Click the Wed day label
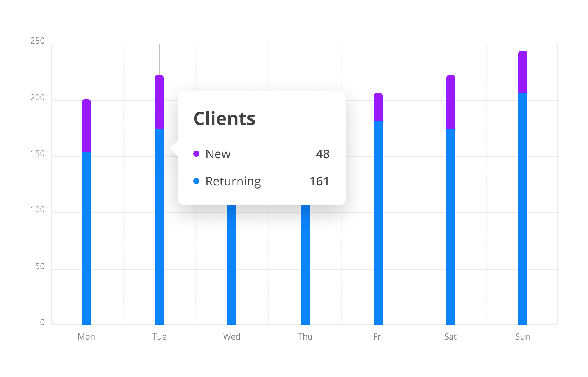588x377 pixels. click(x=232, y=336)
